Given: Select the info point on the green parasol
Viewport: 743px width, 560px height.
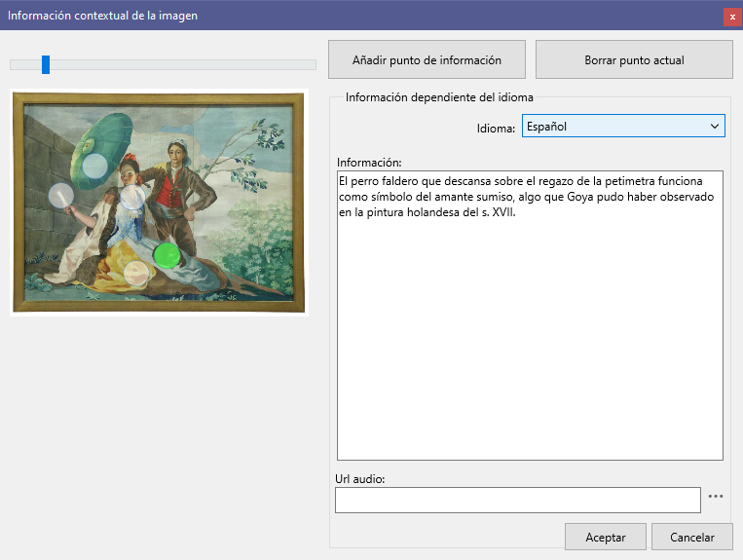Looking at the screenshot, I should (94, 166).
